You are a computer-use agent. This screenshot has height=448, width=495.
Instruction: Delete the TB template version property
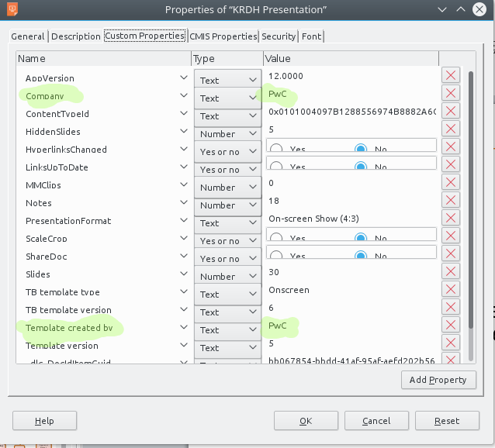(451, 307)
